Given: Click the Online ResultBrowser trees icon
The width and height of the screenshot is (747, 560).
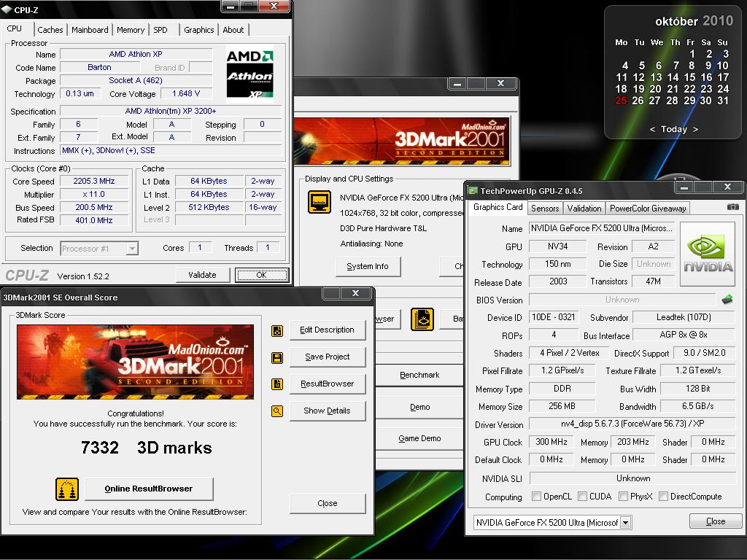Looking at the screenshot, I should 67,489.
